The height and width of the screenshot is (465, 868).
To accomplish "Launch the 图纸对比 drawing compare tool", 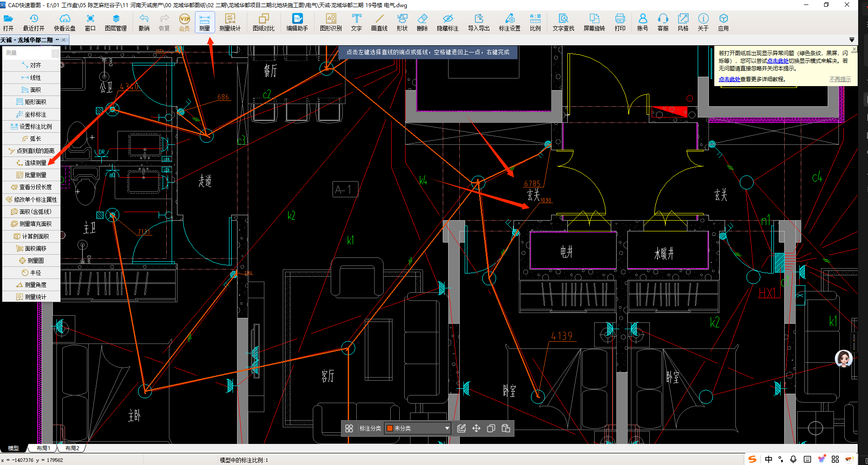I will coord(263,22).
